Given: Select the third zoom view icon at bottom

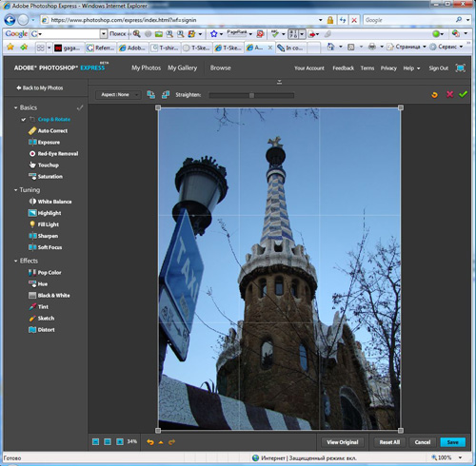Looking at the screenshot, I should click(120, 441).
